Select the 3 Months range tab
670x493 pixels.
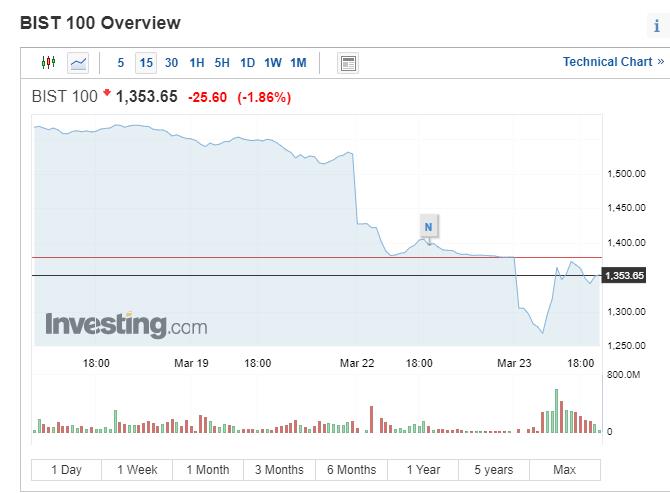pos(279,470)
